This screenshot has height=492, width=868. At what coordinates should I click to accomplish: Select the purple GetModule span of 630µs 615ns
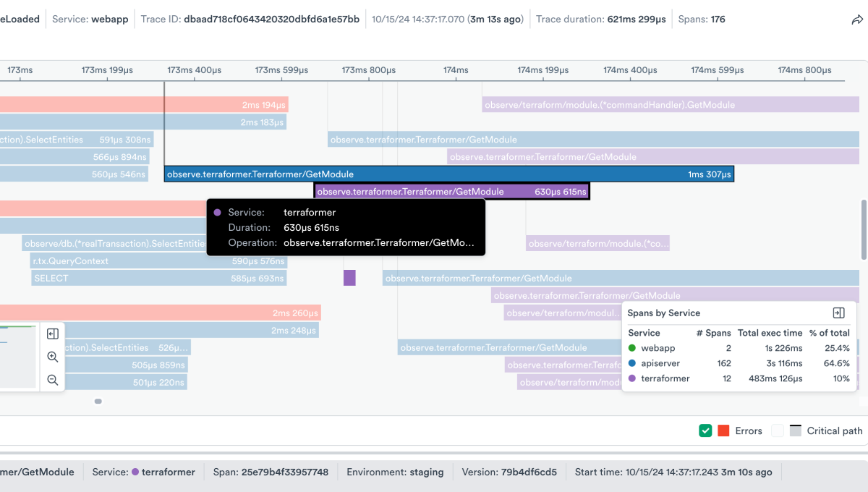click(452, 192)
